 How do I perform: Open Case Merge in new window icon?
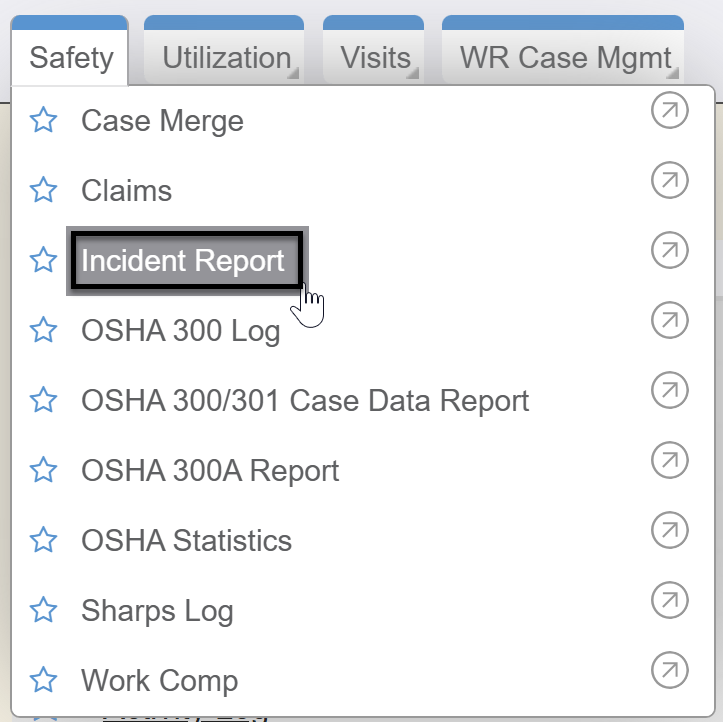(669, 111)
